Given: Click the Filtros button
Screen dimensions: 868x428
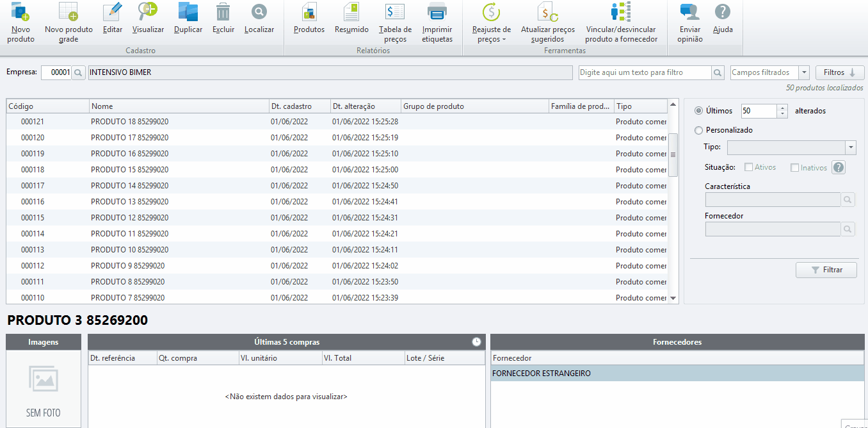Looking at the screenshot, I should click(839, 73).
